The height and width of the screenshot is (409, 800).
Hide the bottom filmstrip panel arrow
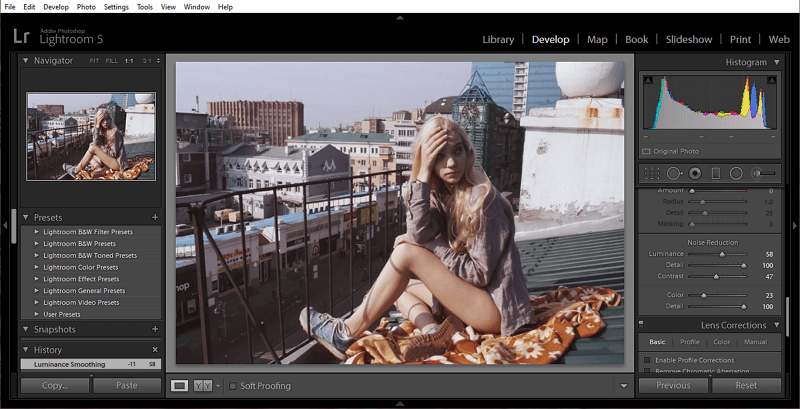pos(400,404)
